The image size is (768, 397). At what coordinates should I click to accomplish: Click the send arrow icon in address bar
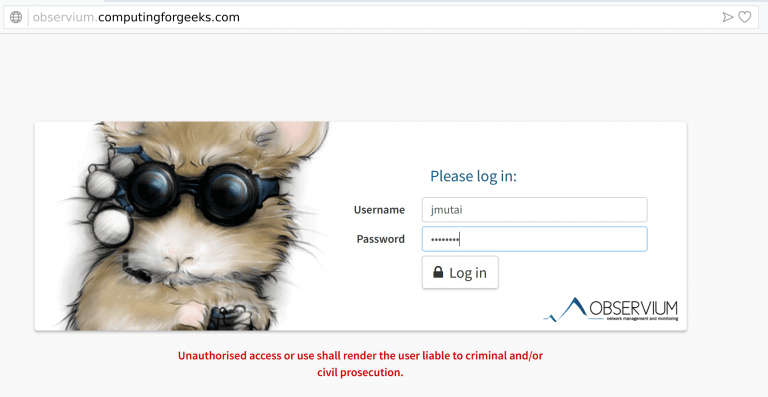pos(728,17)
